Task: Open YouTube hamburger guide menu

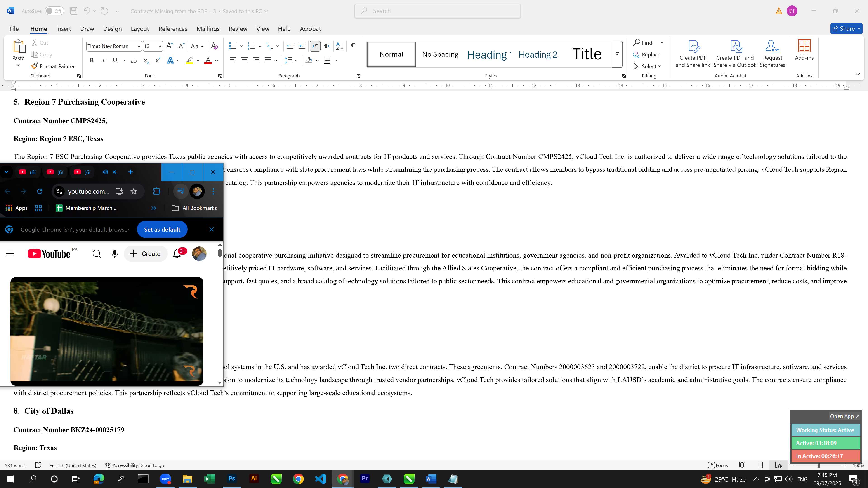Action: coord(10,254)
